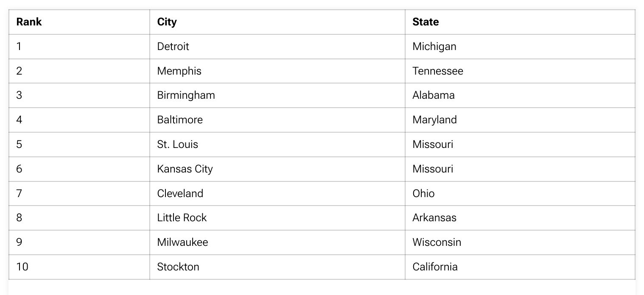Select the Maryland cell
This screenshot has height=295, width=644.
(x=434, y=120)
